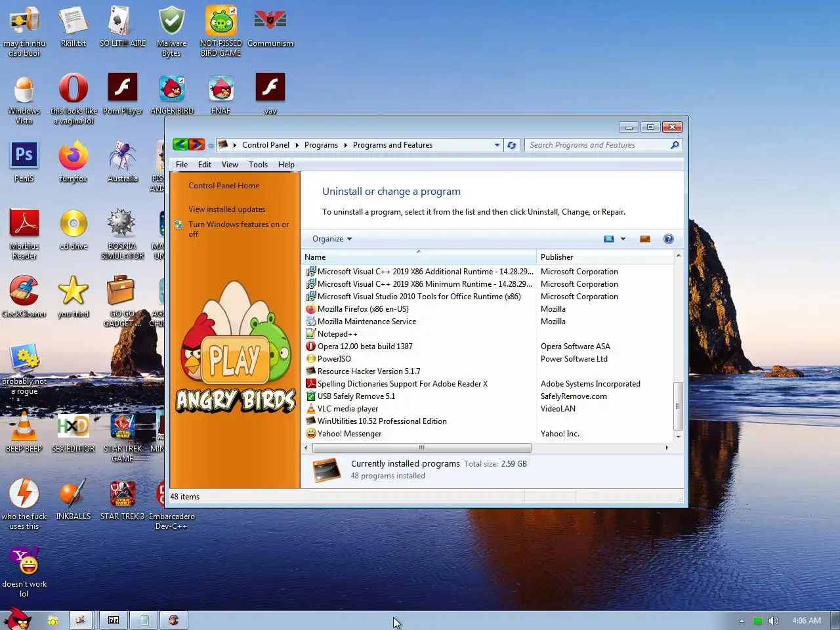The image size is (840, 630).
Task: Open the probably not a rogue icon
Action: click(24, 369)
